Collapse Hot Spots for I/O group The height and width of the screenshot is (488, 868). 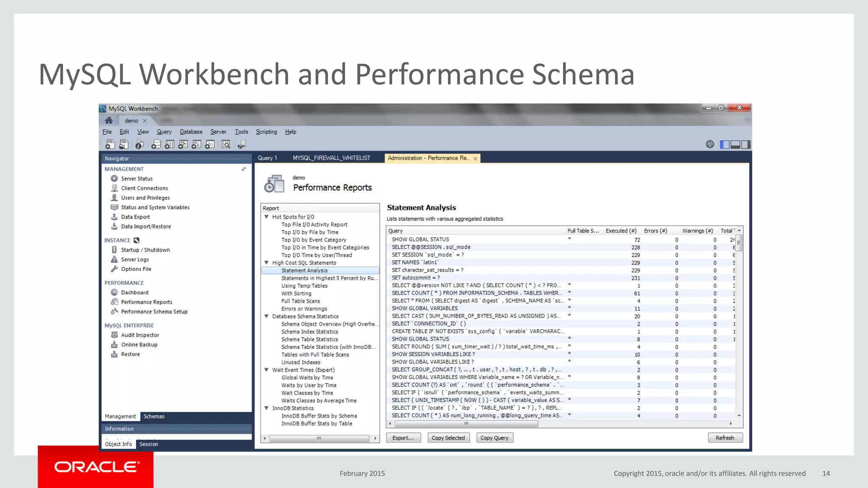[x=267, y=216]
